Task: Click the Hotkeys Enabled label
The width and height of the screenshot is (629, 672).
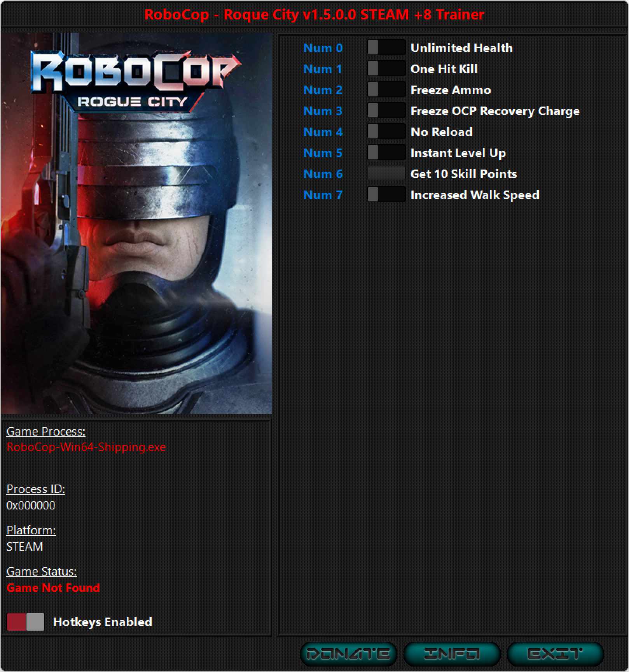Action: coord(103,622)
